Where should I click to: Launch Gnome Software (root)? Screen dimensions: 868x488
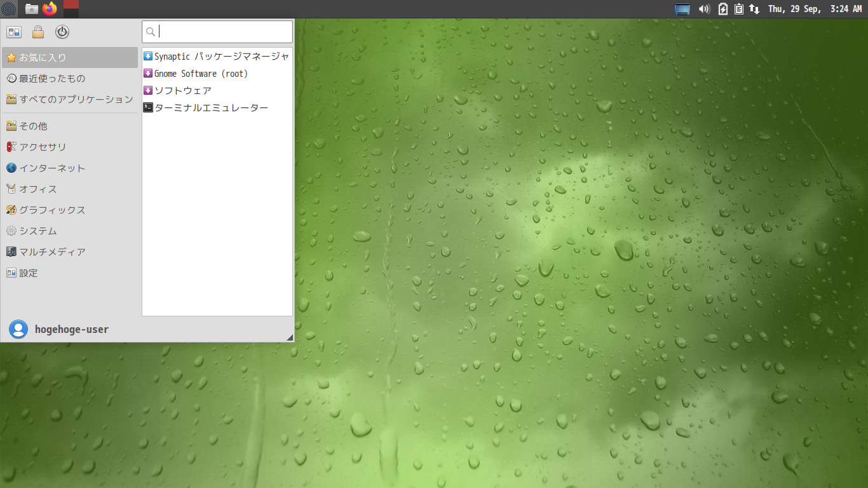217,74
